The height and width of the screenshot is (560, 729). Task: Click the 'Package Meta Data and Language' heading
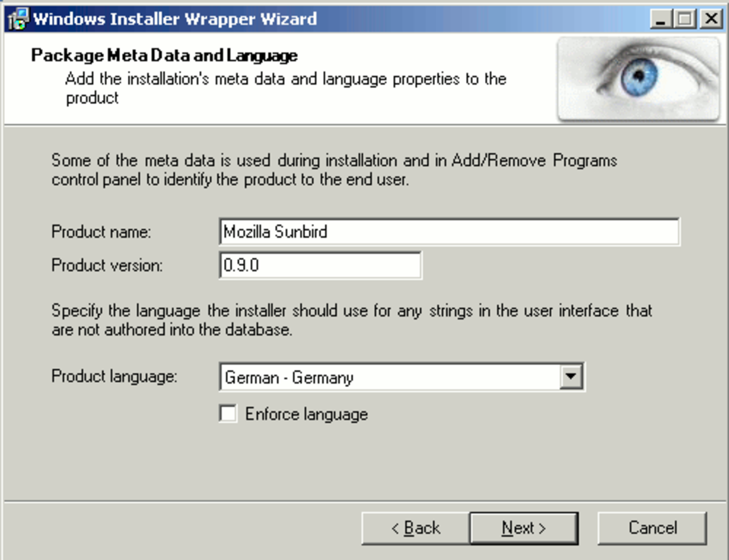pos(165,55)
